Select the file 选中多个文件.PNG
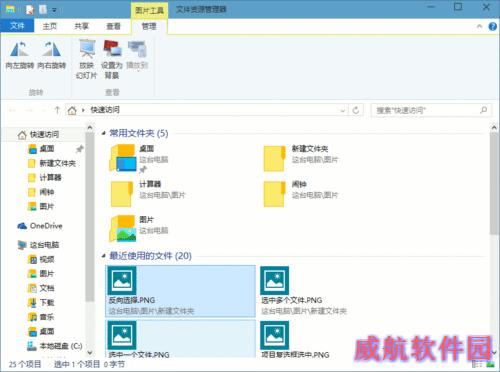This screenshot has height=372, width=500. click(x=304, y=291)
